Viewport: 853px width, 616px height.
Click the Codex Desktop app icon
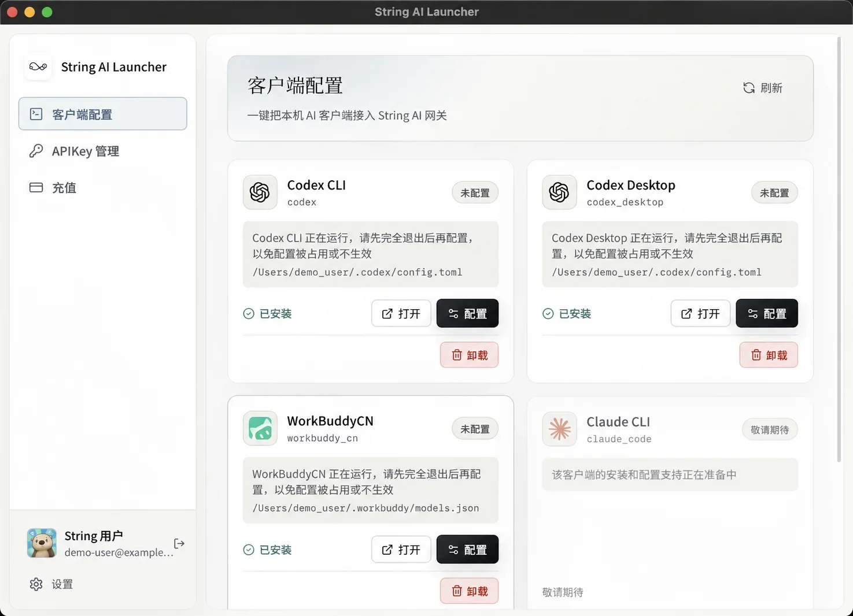[x=559, y=192]
